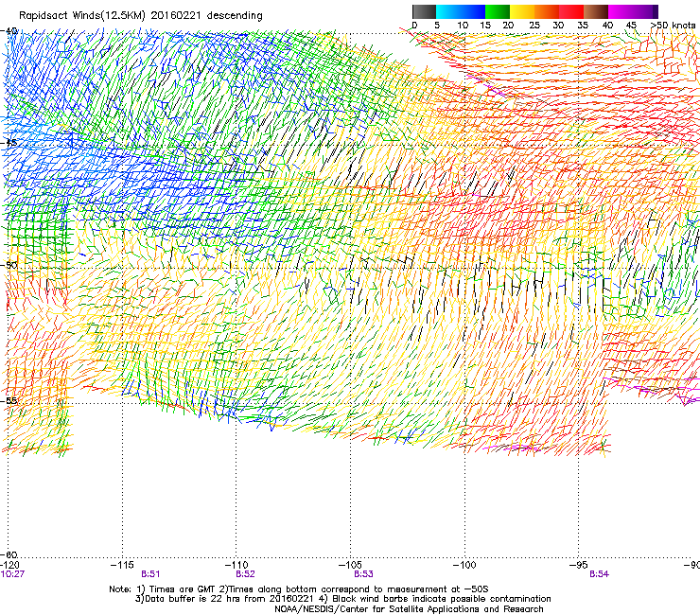
Task: Pick the yellow-orange 20-25 knots legend swatch
Action: click(522, 11)
